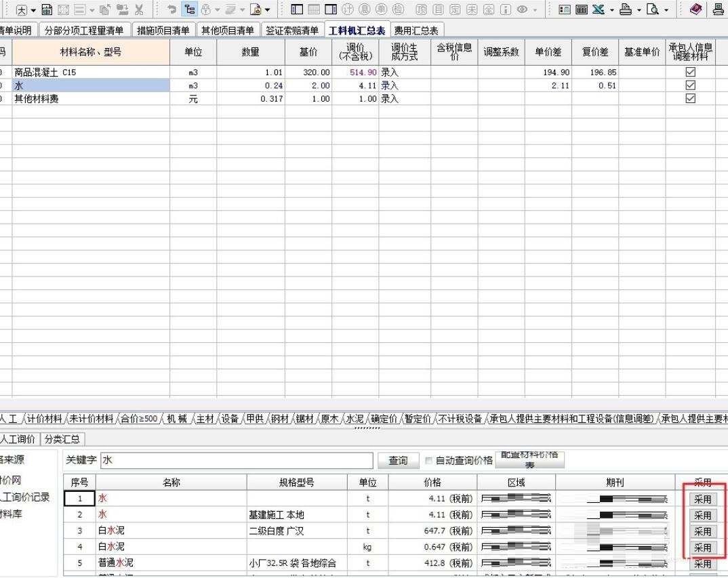Select the 计价材料 filter tab
Image resolution: width=728 pixels, height=578 pixels.
point(44,419)
